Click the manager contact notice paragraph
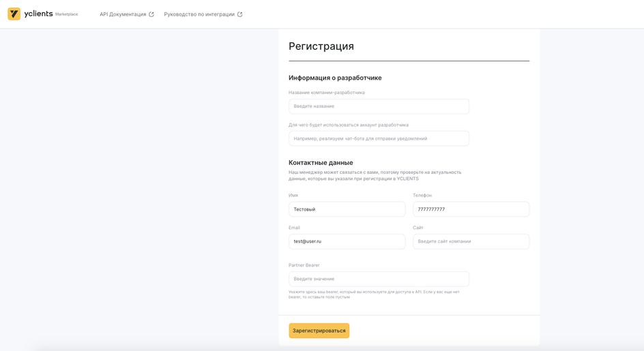The width and height of the screenshot is (644, 351). pos(375,175)
